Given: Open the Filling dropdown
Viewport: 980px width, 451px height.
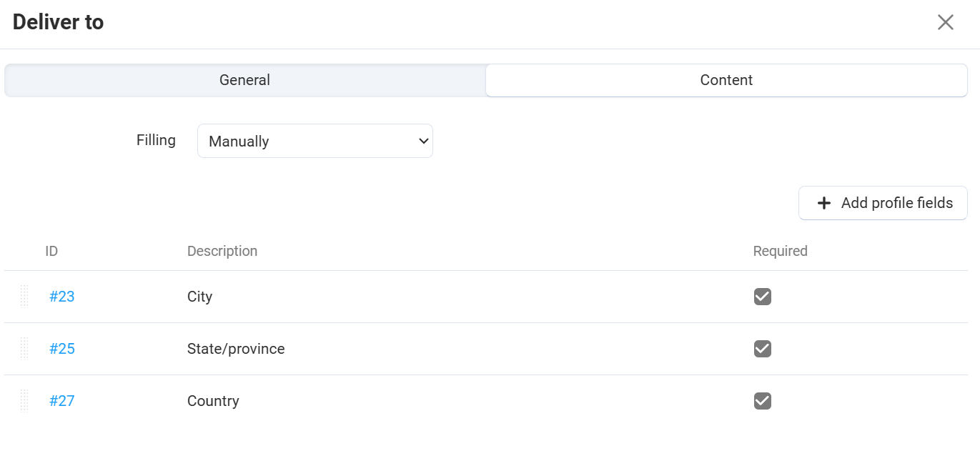Looking at the screenshot, I should tap(315, 141).
